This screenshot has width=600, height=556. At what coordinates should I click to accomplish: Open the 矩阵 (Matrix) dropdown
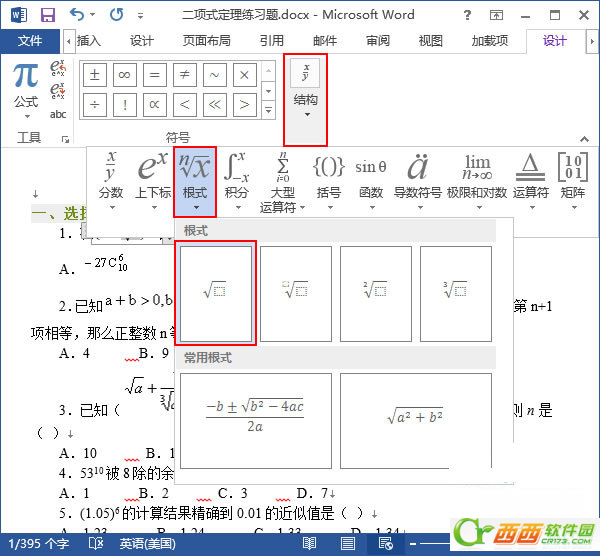[x=572, y=181]
